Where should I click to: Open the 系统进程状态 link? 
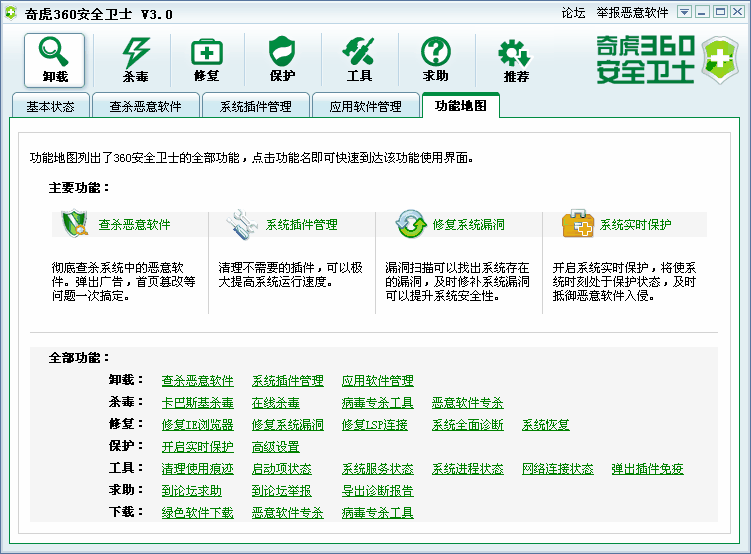coord(467,469)
